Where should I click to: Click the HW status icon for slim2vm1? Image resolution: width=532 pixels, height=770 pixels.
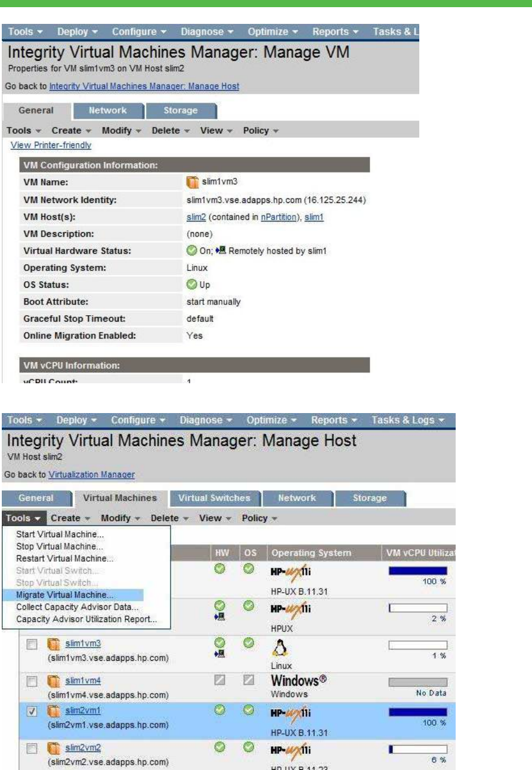(x=219, y=707)
